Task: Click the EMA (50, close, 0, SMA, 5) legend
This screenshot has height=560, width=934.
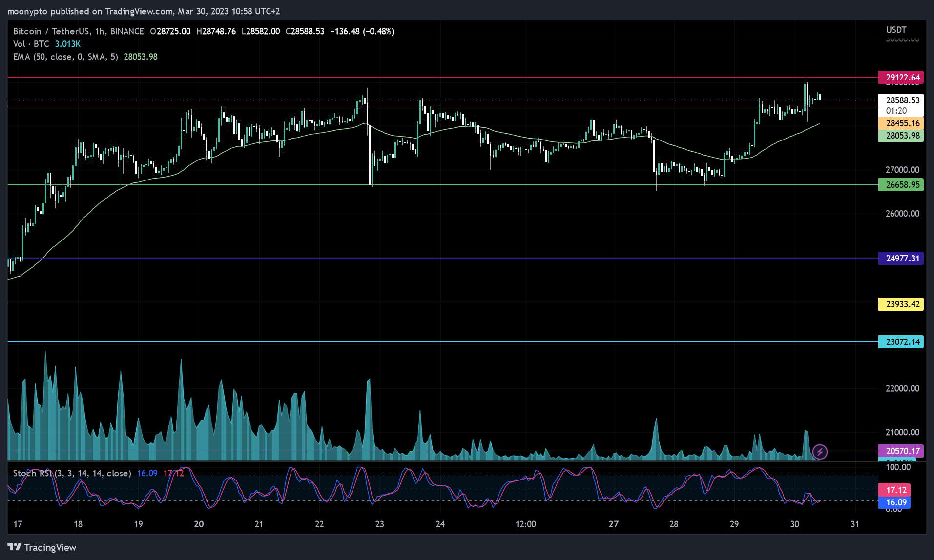Action: (65, 57)
